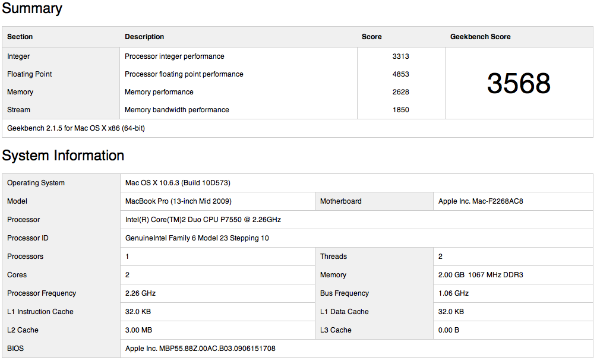Click the Threads label

click(333, 257)
